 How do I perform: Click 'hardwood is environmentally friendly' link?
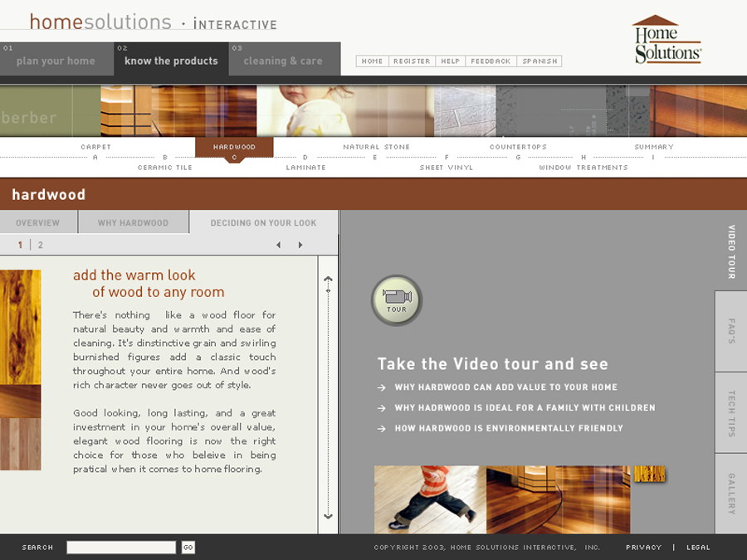(x=509, y=429)
